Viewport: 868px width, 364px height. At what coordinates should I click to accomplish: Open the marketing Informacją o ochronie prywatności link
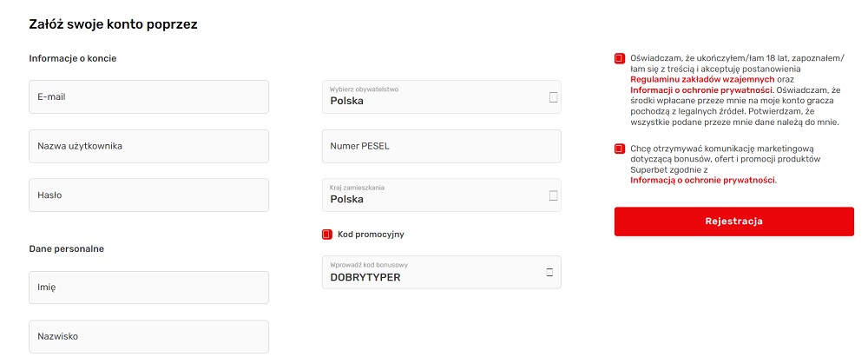(702, 181)
